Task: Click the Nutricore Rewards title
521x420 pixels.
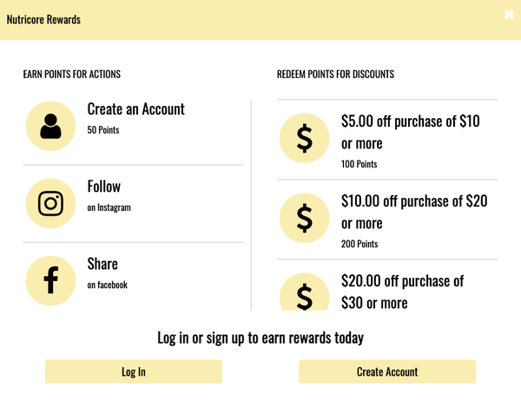Action: point(43,19)
